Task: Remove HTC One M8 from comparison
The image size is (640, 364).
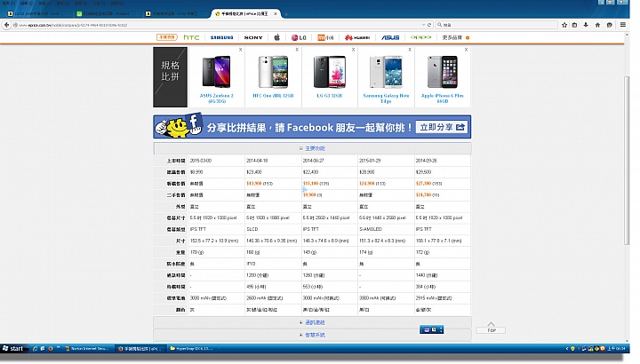Action: [x=297, y=50]
